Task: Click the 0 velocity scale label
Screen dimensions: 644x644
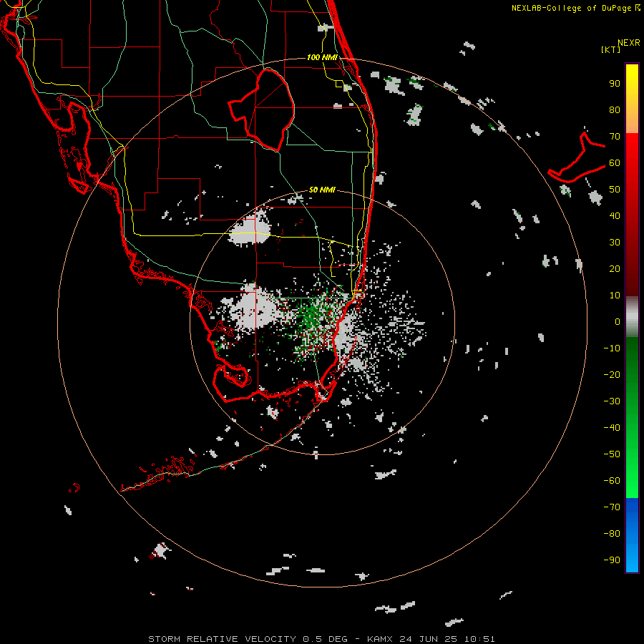Action: [x=618, y=322]
